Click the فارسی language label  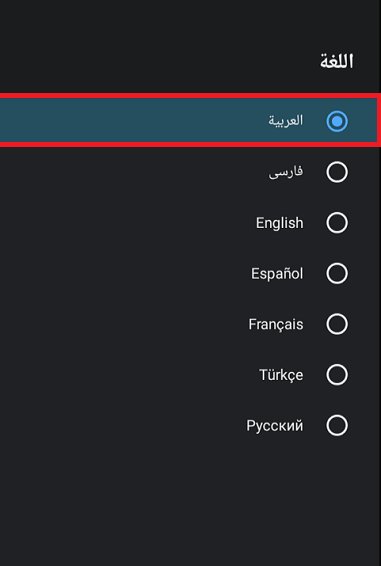point(286,172)
